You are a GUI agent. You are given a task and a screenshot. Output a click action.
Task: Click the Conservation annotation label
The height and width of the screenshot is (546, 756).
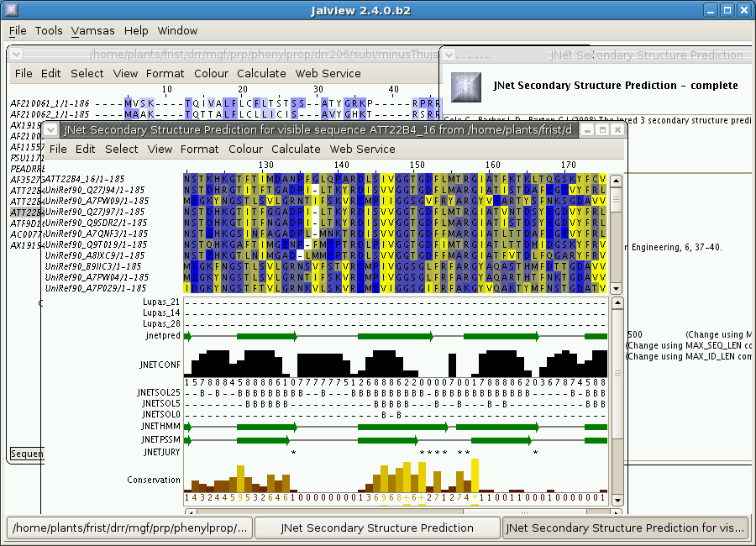(154, 480)
